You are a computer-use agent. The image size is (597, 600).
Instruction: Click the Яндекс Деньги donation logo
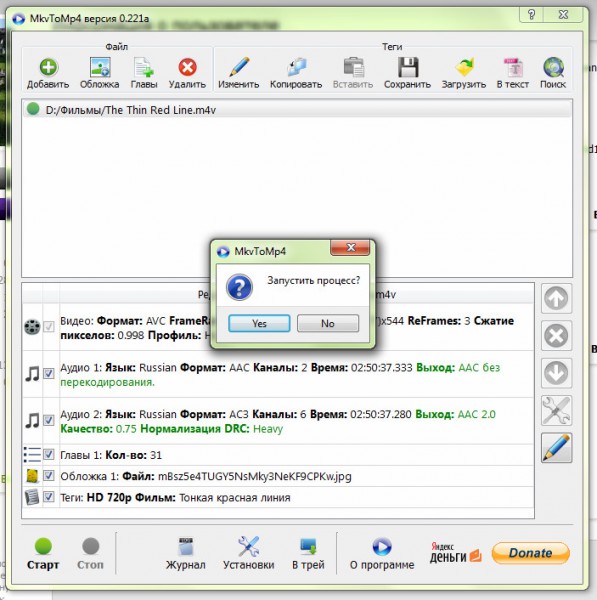[x=455, y=553]
